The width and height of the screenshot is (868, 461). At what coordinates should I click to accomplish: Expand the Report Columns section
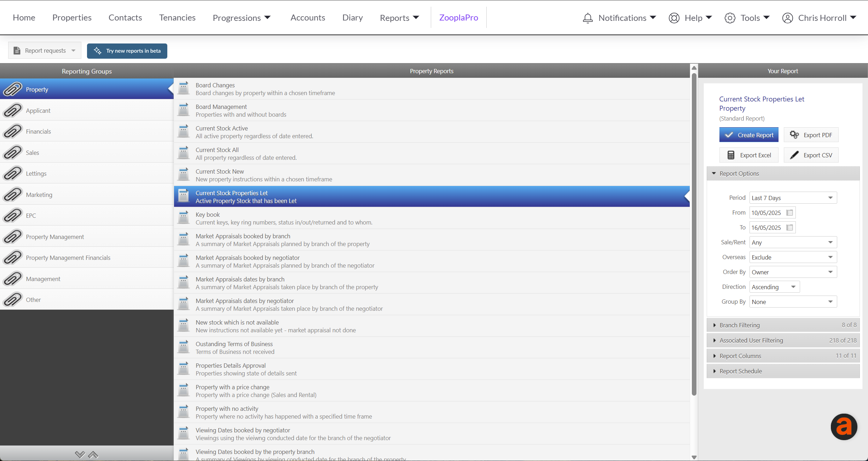[x=783, y=356]
